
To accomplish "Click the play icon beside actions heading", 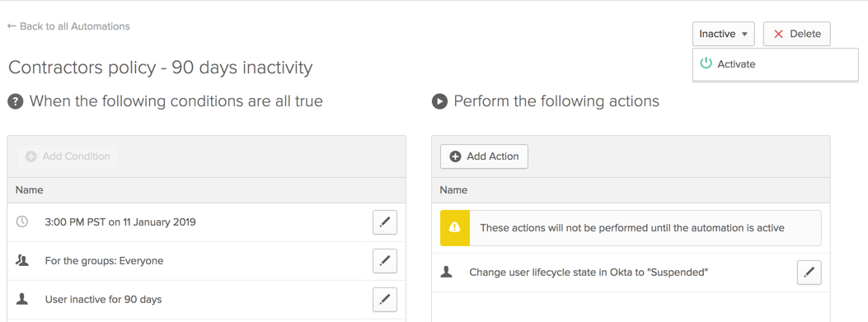I will [439, 102].
